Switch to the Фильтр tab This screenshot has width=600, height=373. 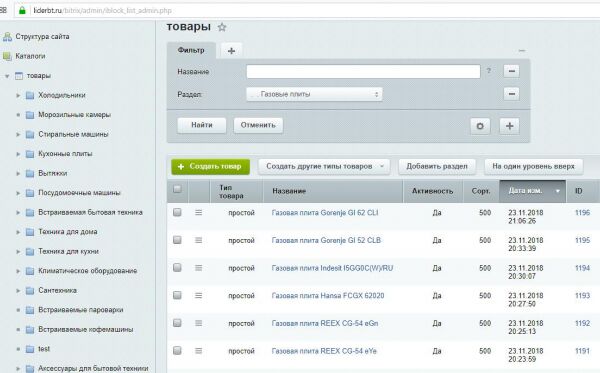pyautogui.click(x=191, y=50)
